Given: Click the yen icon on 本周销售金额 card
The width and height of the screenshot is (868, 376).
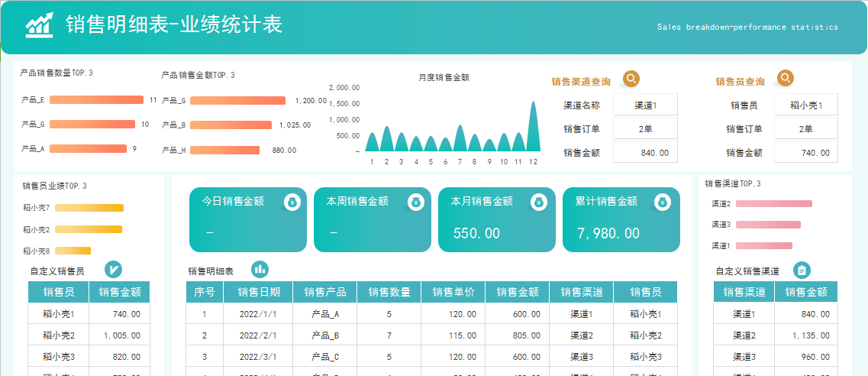Looking at the screenshot, I should [417, 202].
